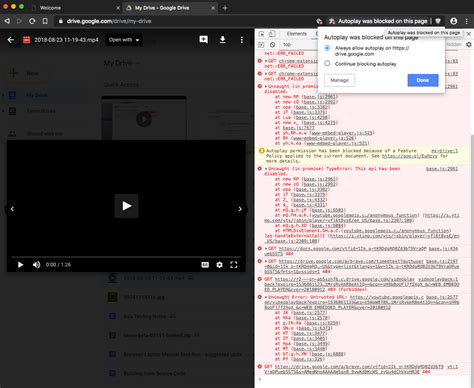Click the ad-block extension icon in address bar
Screen dimensions: 474x388
[x=319, y=21]
